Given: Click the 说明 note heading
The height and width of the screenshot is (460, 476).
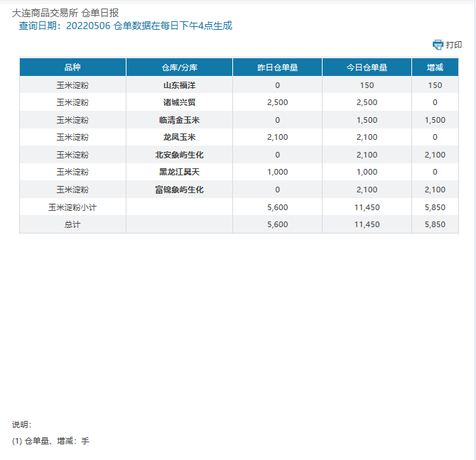Looking at the screenshot, I should [x=21, y=425].
